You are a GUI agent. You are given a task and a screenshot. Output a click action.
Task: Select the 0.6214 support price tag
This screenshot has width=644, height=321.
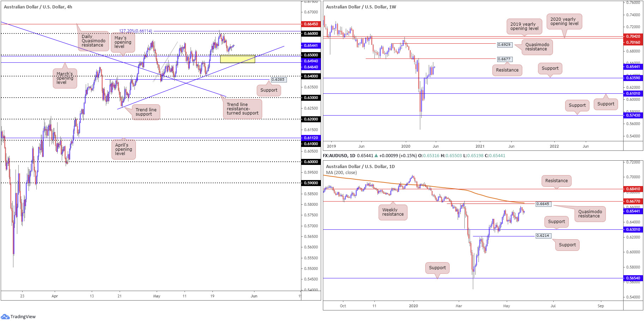(x=543, y=236)
